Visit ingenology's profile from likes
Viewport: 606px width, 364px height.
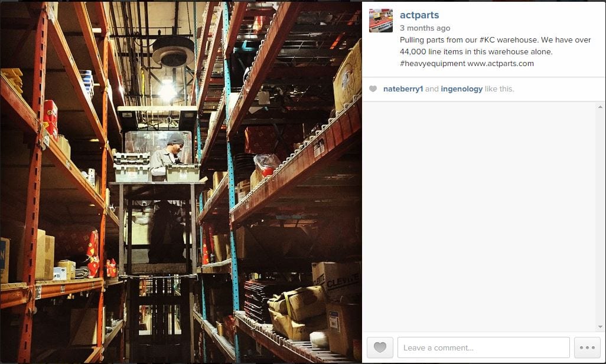(x=461, y=88)
